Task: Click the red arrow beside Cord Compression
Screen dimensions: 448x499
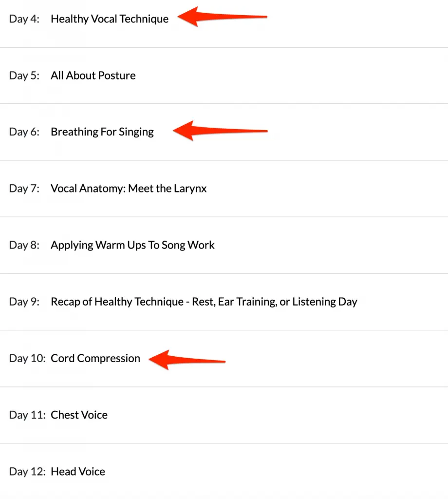Action: click(187, 360)
